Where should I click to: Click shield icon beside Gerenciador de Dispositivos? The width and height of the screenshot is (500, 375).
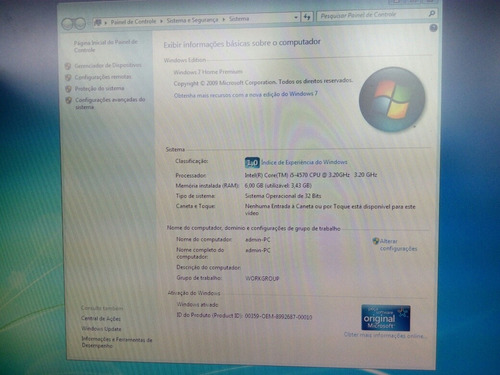[68, 66]
